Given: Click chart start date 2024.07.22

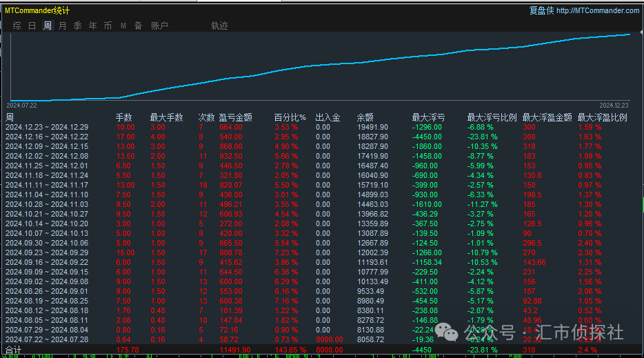Looking at the screenshot, I should click(22, 106).
